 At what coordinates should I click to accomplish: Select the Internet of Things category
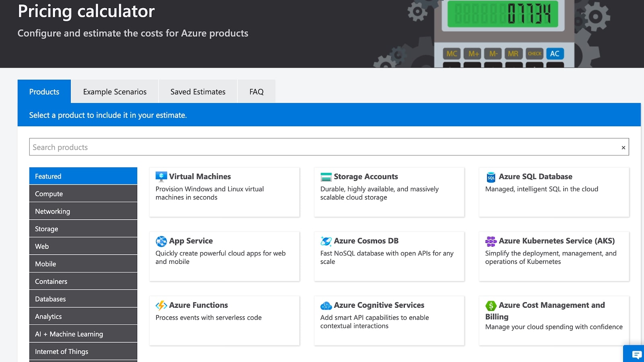pos(83,352)
